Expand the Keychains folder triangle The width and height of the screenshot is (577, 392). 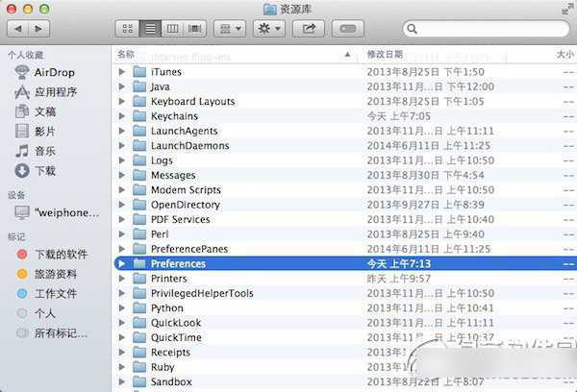point(122,116)
